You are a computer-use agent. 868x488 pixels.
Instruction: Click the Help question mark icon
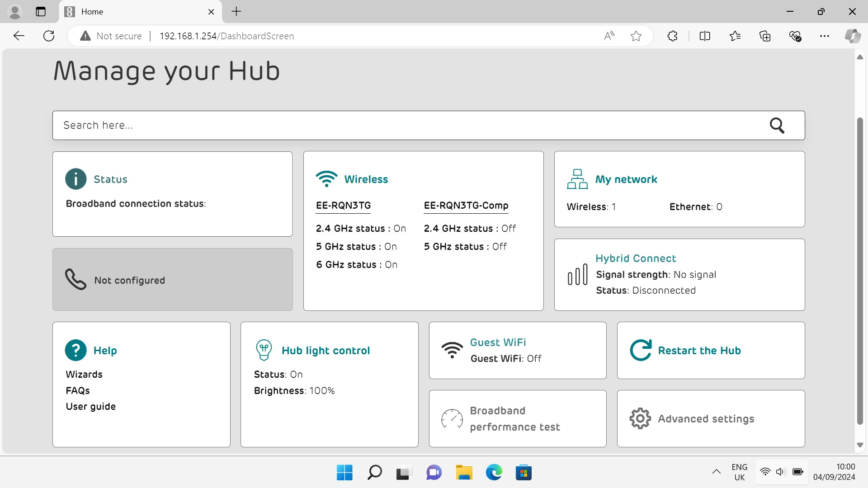[x=75, y=350]
